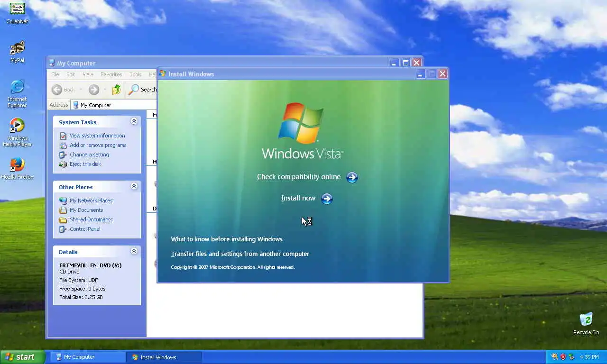Open the red shield security alert tray icon

(563, 357)
